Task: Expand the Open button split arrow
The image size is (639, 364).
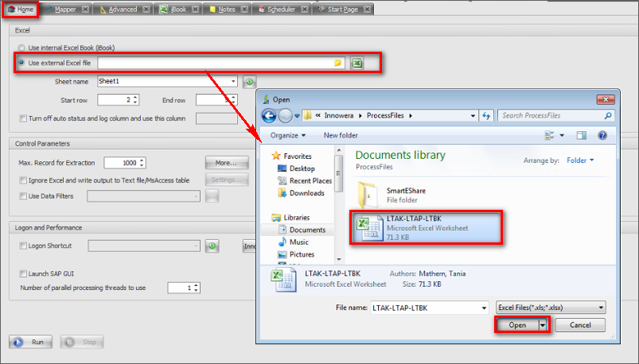Action: [543, 325]
